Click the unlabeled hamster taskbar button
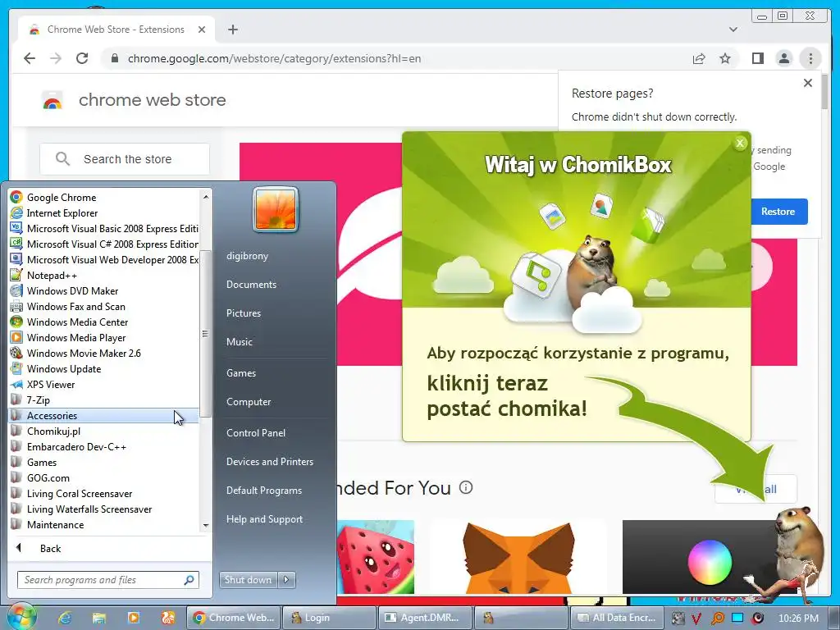The width and height of the screenshot is (840, 630). [521, 618]
